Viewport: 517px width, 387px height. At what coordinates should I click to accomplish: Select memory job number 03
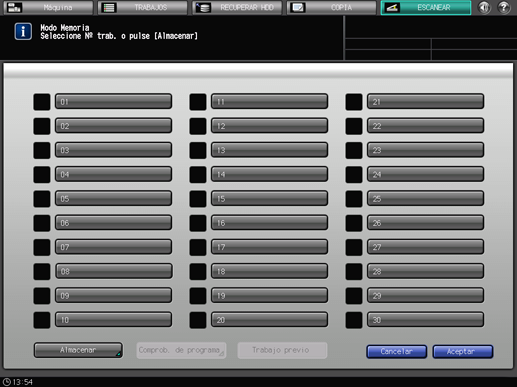coord(113,150)
